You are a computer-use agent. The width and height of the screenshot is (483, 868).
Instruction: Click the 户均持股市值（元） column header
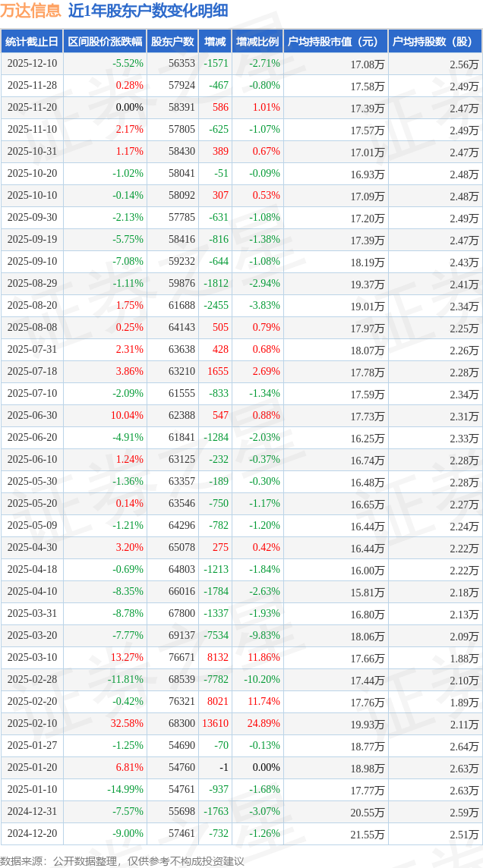point(335,42)
